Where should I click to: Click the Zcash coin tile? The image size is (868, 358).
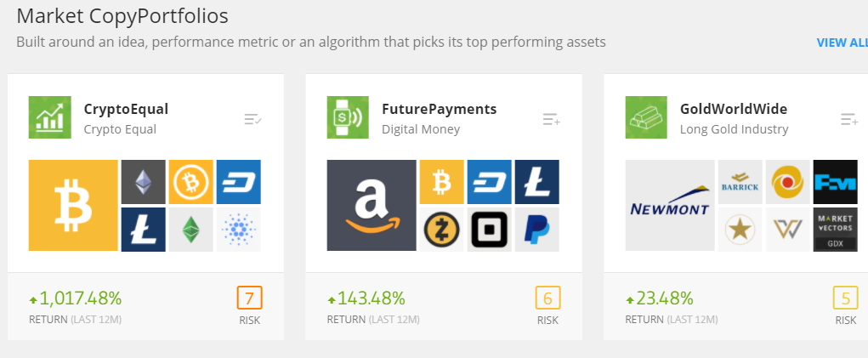pyautogui.click(x=442, y=230)
